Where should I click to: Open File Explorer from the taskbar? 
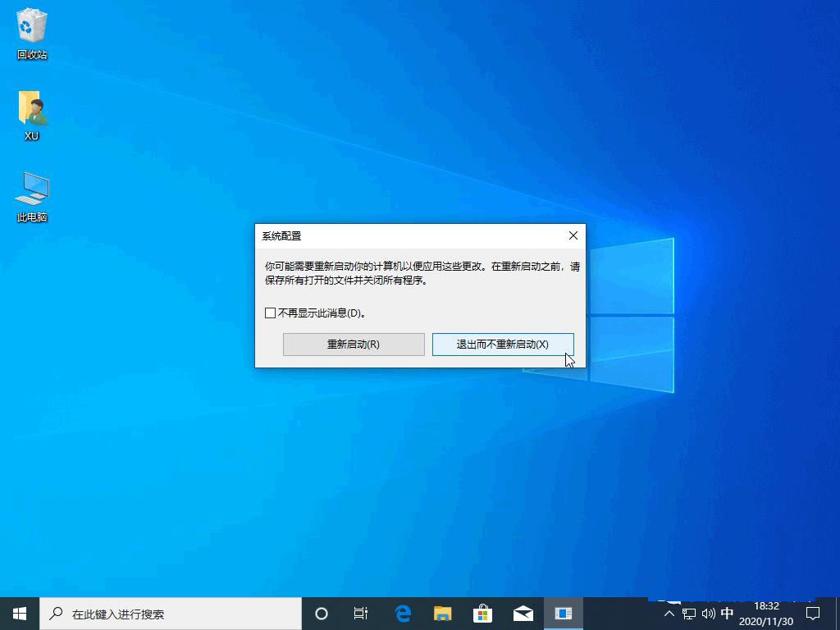(442, 614)
